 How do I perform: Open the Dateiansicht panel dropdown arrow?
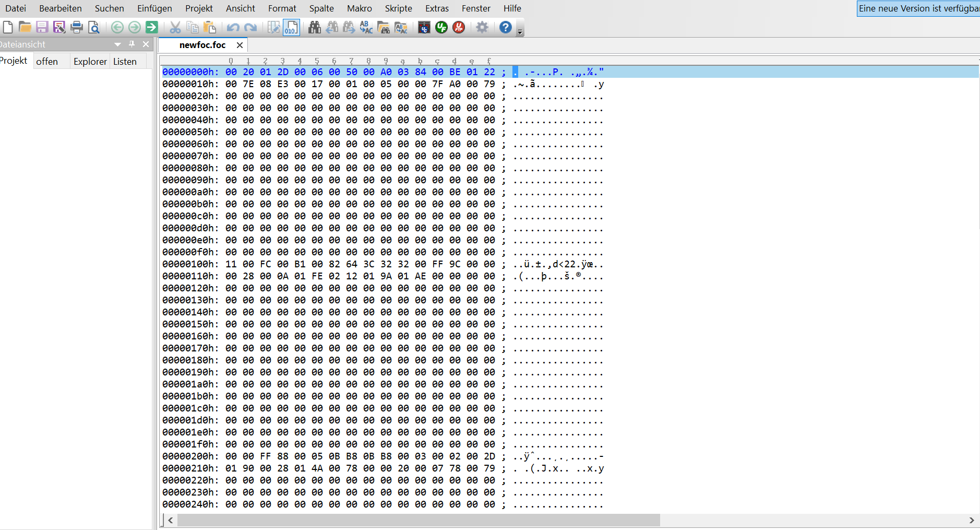(118, 44)
